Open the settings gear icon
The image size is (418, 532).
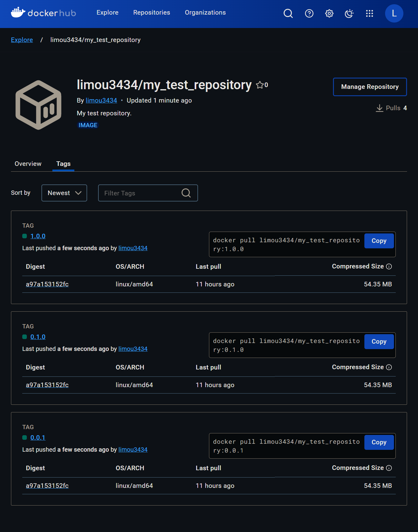(329, 13)
